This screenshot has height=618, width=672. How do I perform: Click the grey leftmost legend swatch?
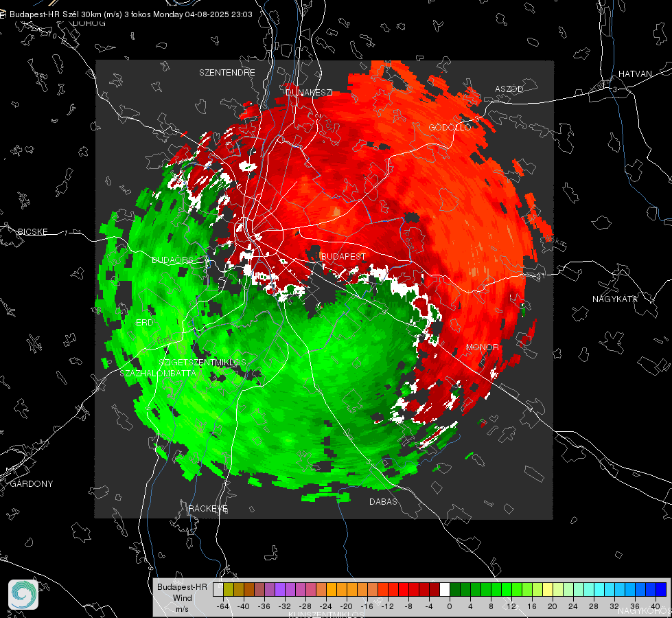[x=218, y=590]
